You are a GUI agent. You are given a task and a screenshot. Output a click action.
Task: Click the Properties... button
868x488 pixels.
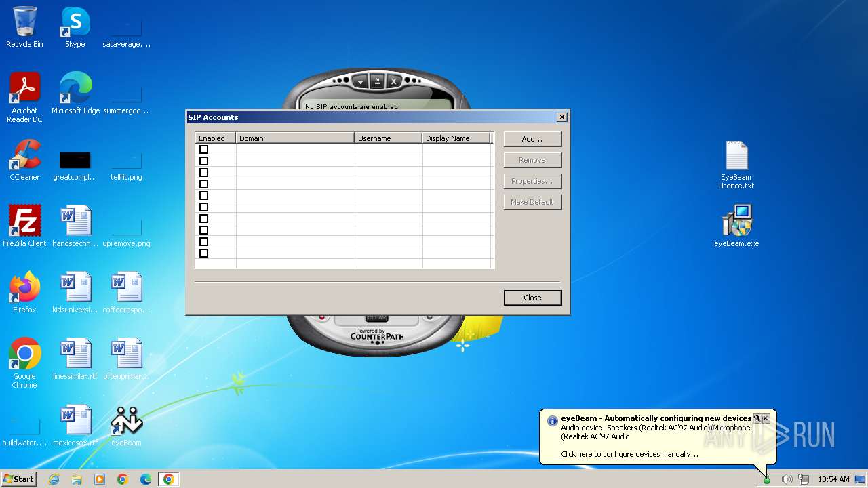[x=532, y=181]
